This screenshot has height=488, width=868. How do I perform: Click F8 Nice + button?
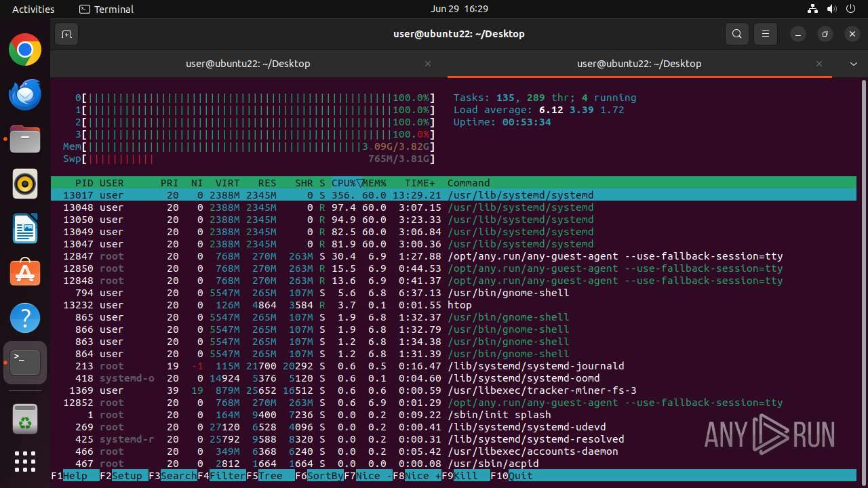[x=417, y=476]
